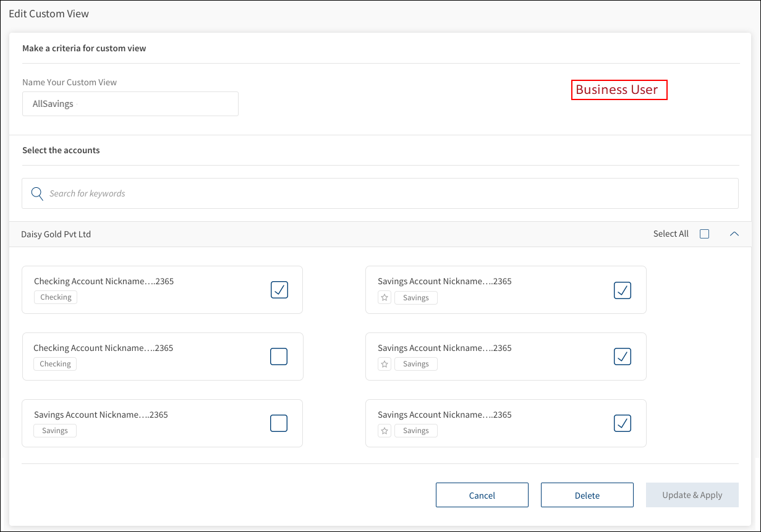Click the Daisy Gold Pvt Ltd header
This screenshot has height=532, width=761.
56,234
